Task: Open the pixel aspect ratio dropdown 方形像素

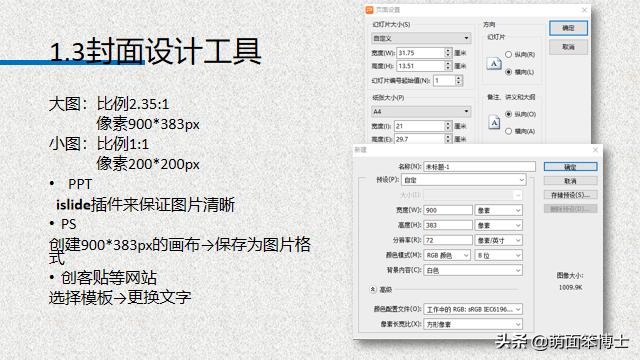Action: [x=473, y=324]
